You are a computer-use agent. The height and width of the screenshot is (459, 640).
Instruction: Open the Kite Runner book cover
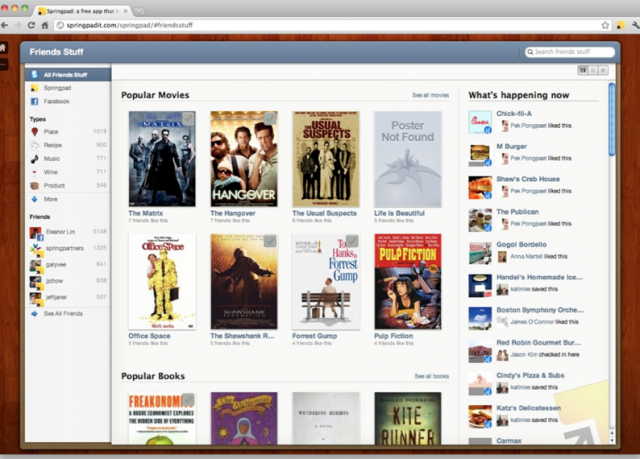pos(408,418)
